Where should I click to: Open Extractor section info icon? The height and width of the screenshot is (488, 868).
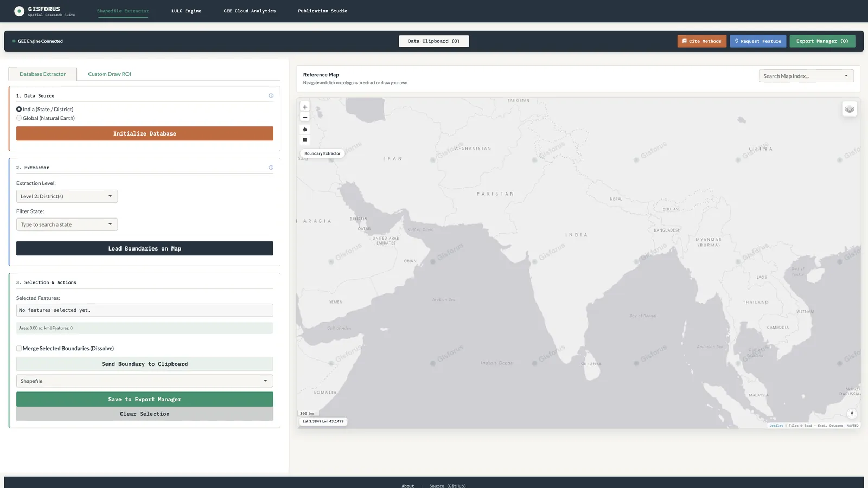tap(271, 168)
